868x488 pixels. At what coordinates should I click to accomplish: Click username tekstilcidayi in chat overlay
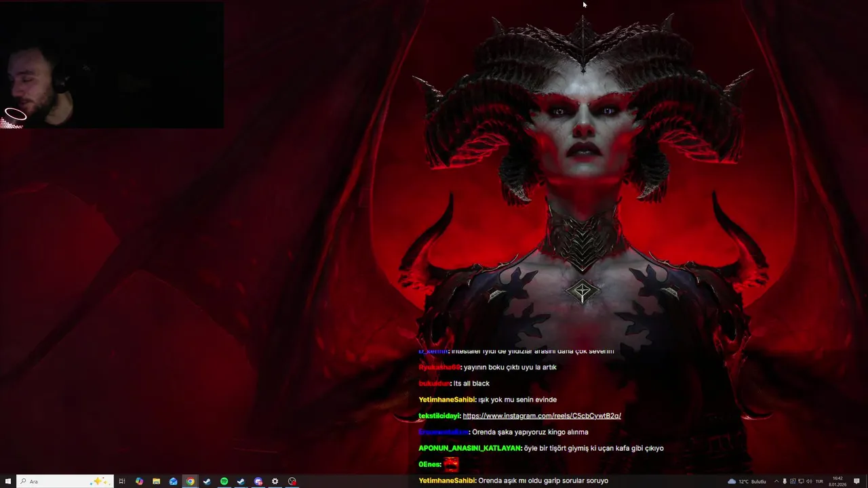point(439,415)
